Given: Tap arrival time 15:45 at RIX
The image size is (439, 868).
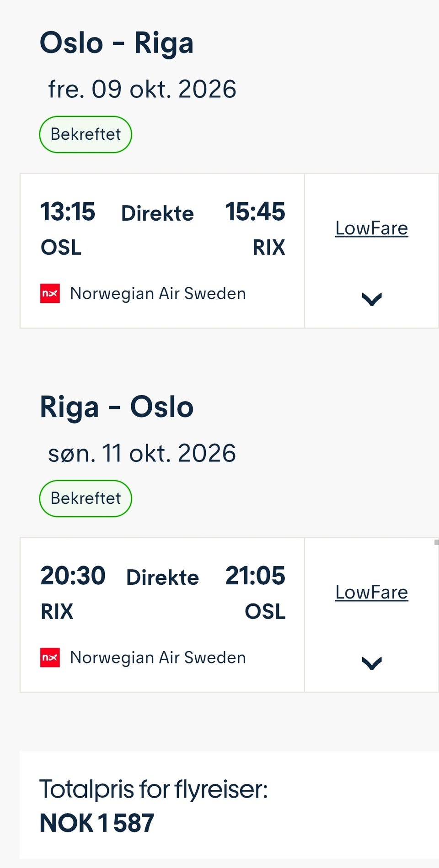Looking at the screenshot, I should [x=255, y=212].
